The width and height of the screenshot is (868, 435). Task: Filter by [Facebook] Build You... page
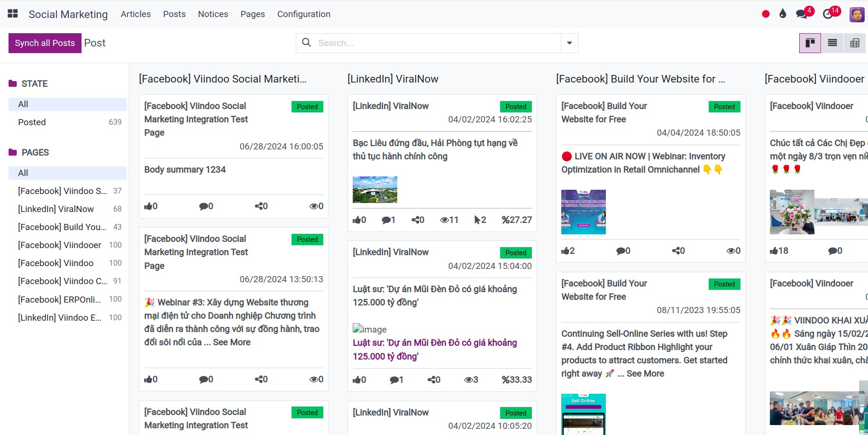(x=67, y=227)
